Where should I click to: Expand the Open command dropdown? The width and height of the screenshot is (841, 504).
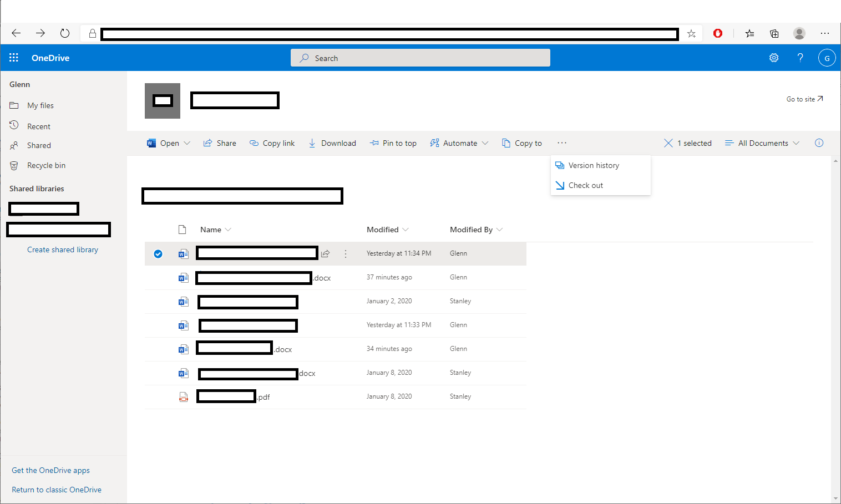pyautogui.click(x=188, y=142)
